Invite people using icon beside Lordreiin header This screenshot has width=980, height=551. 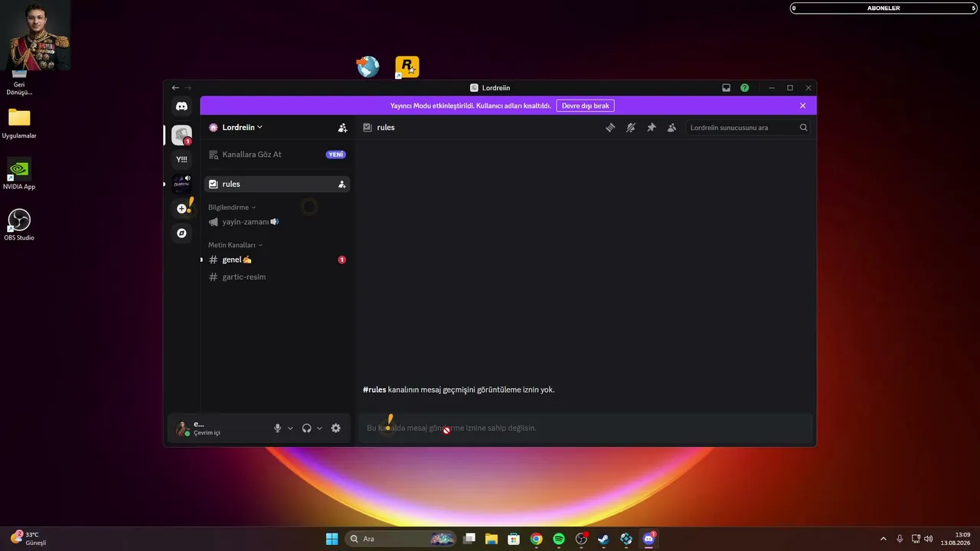coord(342,128)
